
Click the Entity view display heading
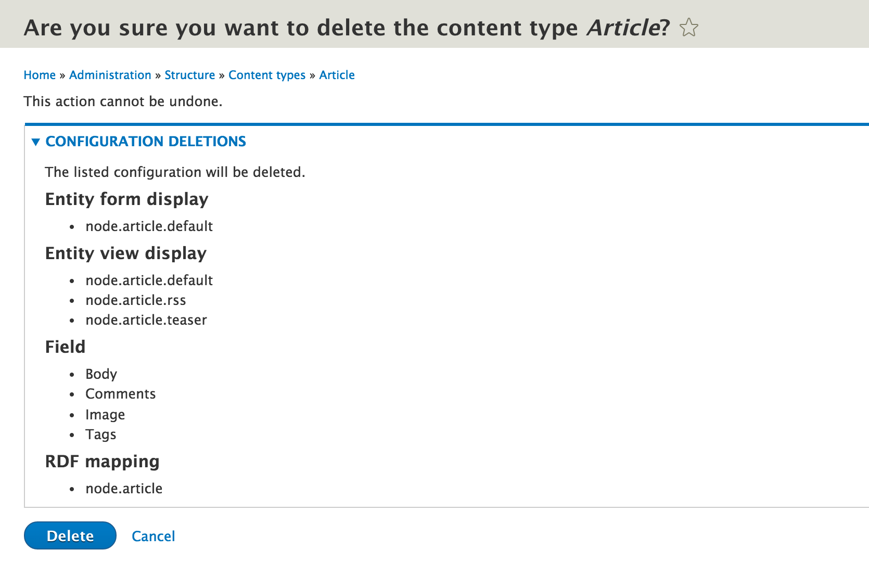click(125, 253)
